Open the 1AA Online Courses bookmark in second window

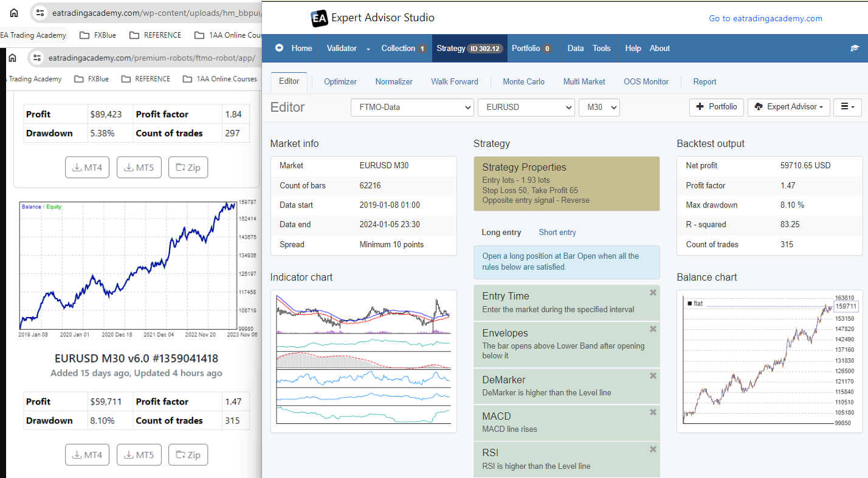point(219,78)
